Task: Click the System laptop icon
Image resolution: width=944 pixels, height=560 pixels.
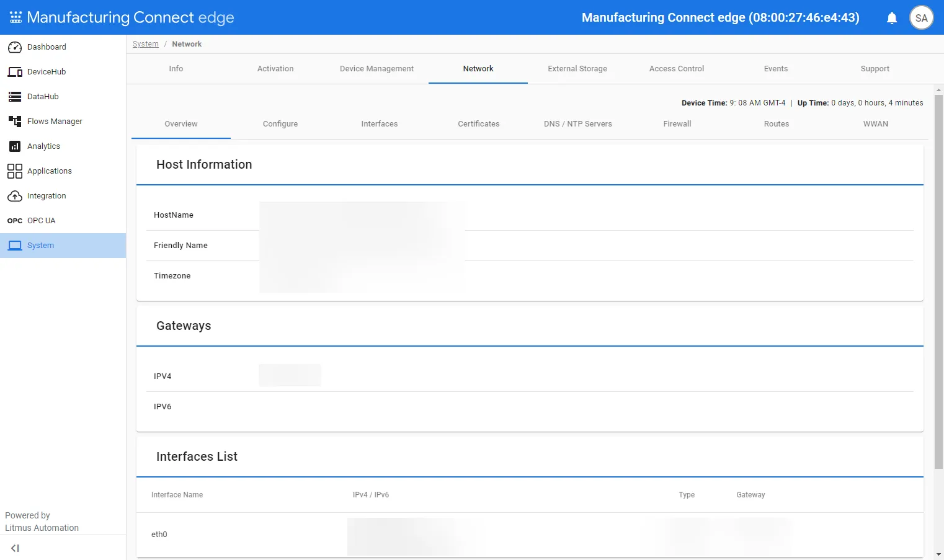Action: (15, 246)
